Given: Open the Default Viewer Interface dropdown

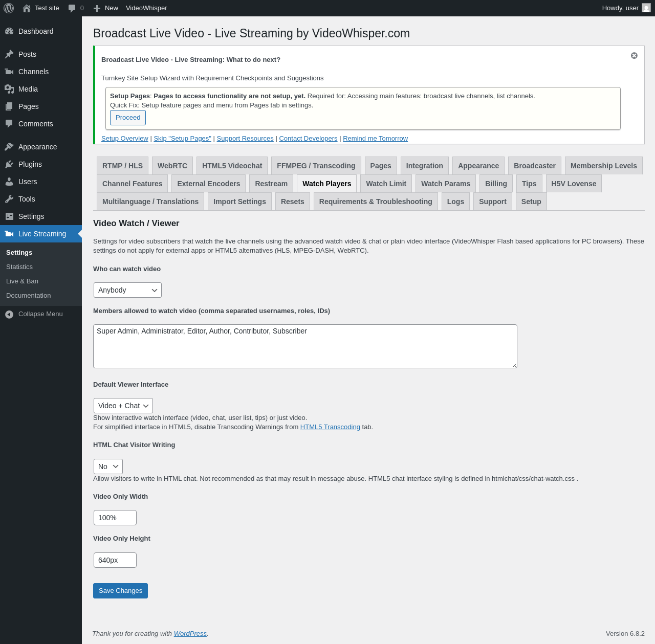Looking at the screenshot, I should pyautogui.click(x=123, y=406).
